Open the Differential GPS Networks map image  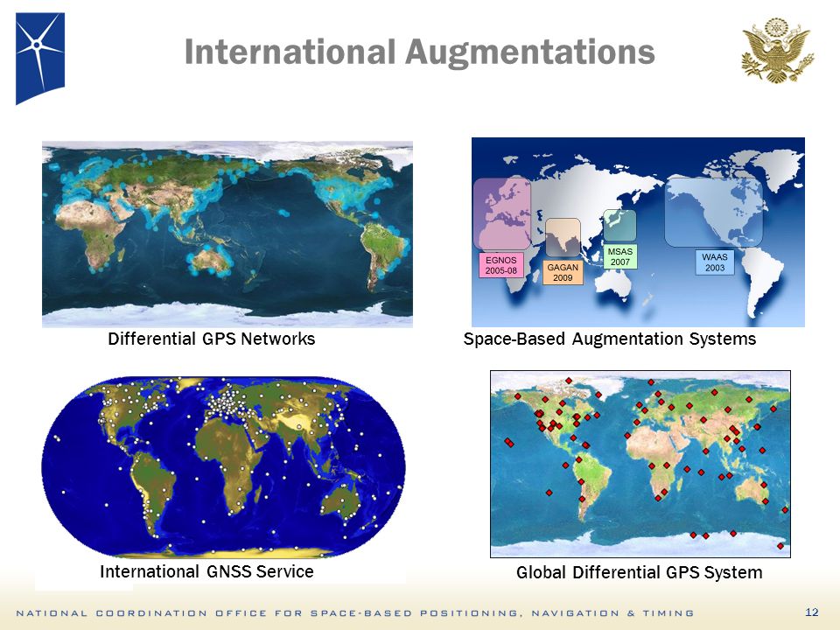coord(227,234)
